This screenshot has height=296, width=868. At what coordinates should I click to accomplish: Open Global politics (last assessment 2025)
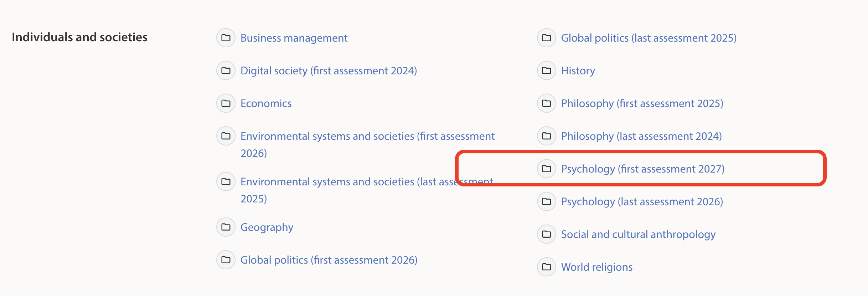pos(649,38)
